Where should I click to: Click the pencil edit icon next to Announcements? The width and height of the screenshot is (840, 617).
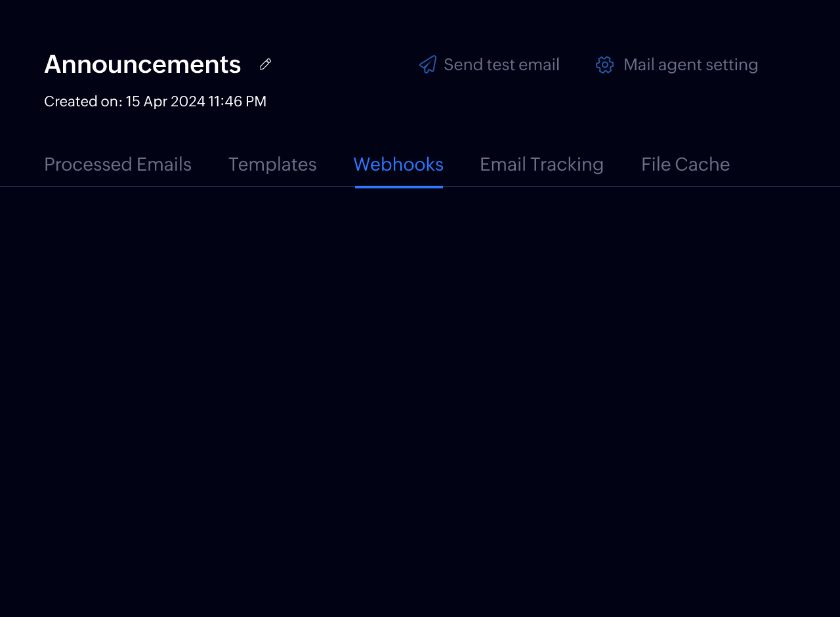tap(264, 64)
